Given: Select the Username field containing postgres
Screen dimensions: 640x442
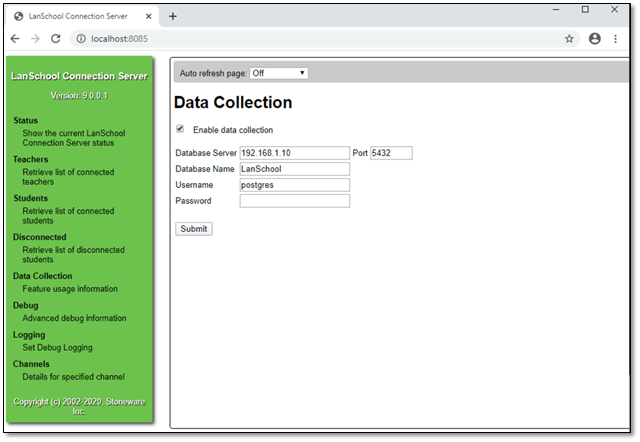Looking at the screenshot, I should coord(295,185).
